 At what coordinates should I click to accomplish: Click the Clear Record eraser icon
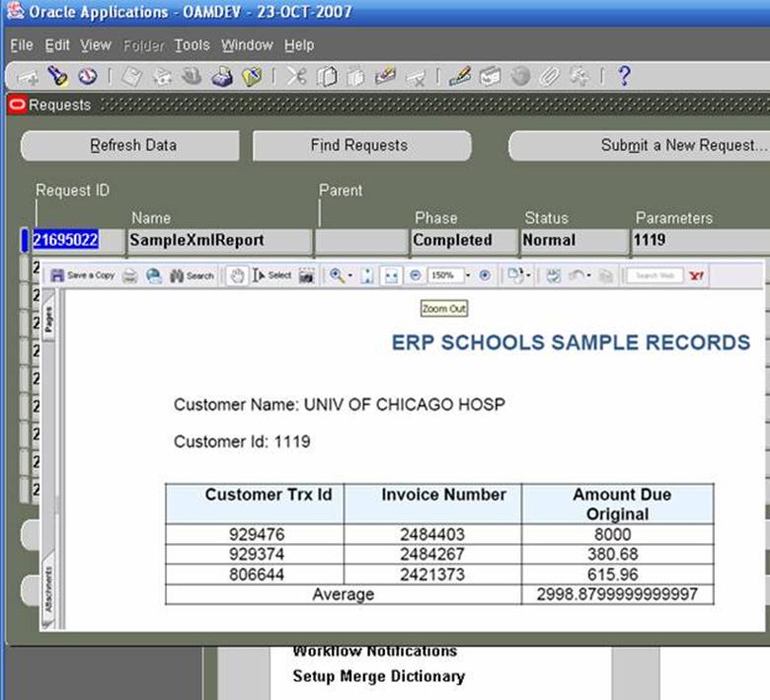(385, 76)
